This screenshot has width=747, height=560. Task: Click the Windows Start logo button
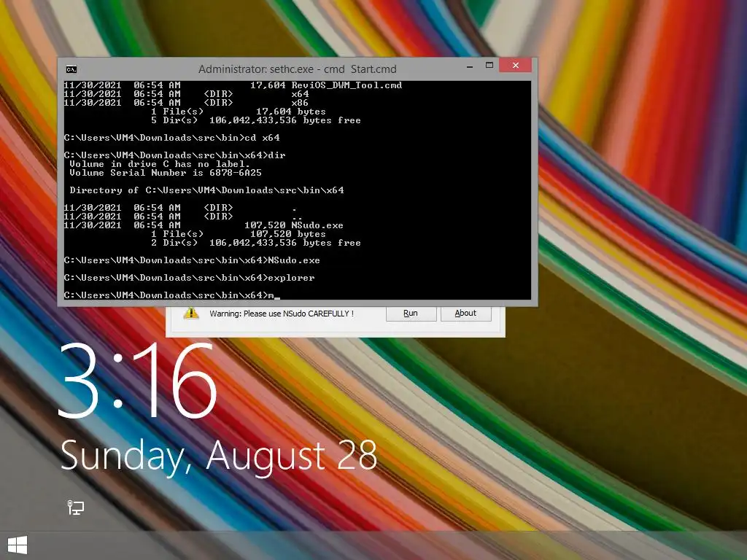[x=18, y=545]
